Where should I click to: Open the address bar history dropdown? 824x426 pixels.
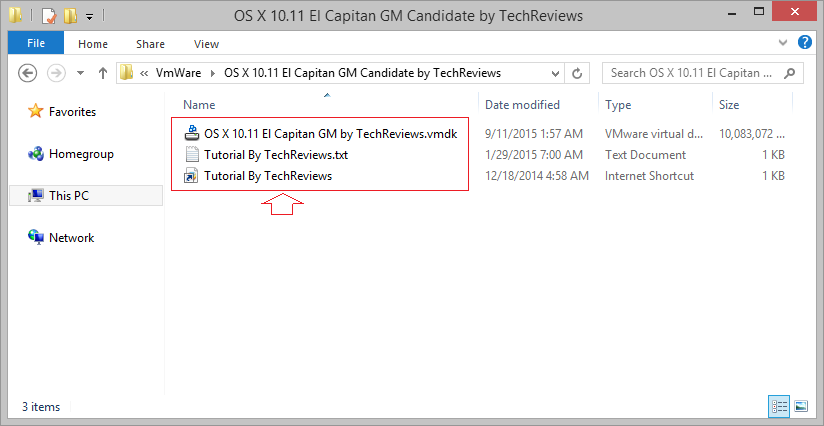[x=555, y=74]
